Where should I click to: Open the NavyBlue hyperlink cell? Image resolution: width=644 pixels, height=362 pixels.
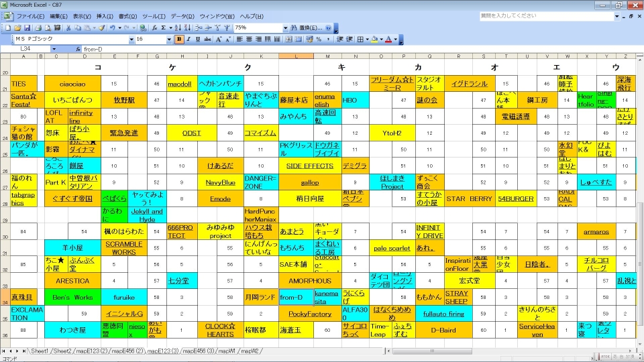pyautogui.click(x=221, y=182)
